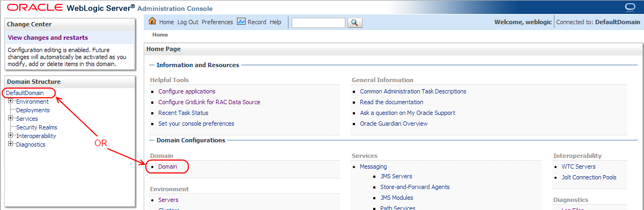Open the Help menu item
Image resolution: width=644 pixels, height=210 pixels.
click(275, 22)
